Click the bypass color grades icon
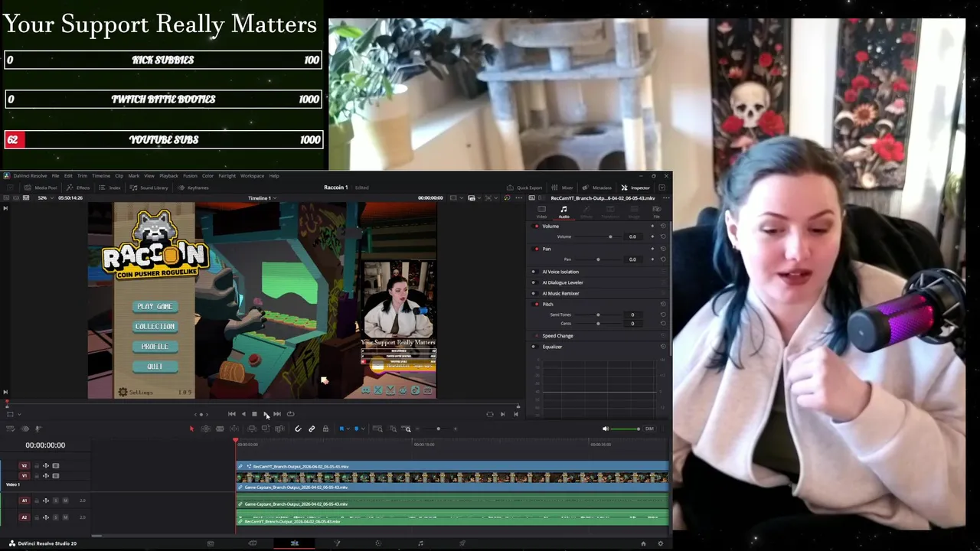The height and width of the screenshot is (551, 980). 507,197
